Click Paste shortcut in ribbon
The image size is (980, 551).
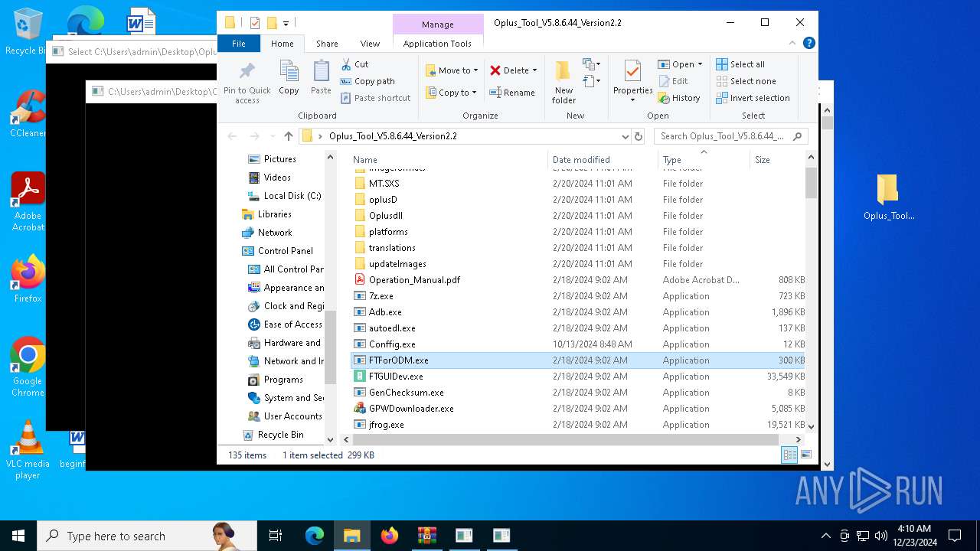point(375,98)
